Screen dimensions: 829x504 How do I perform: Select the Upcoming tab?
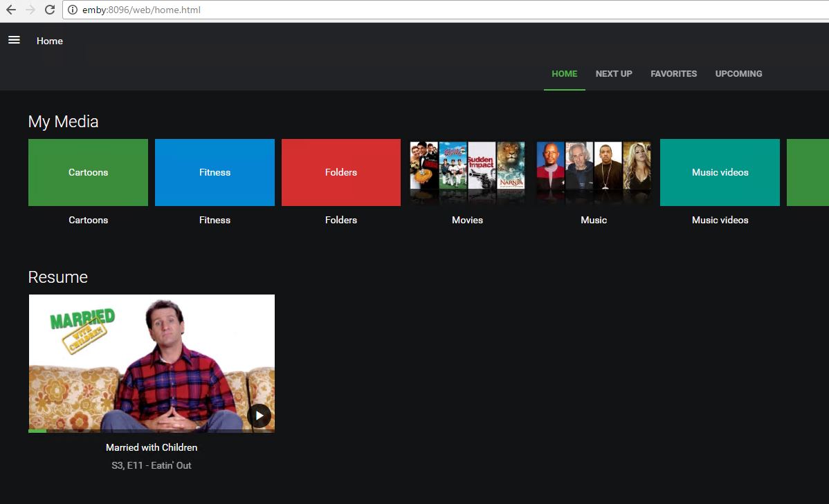pos(738,74)
